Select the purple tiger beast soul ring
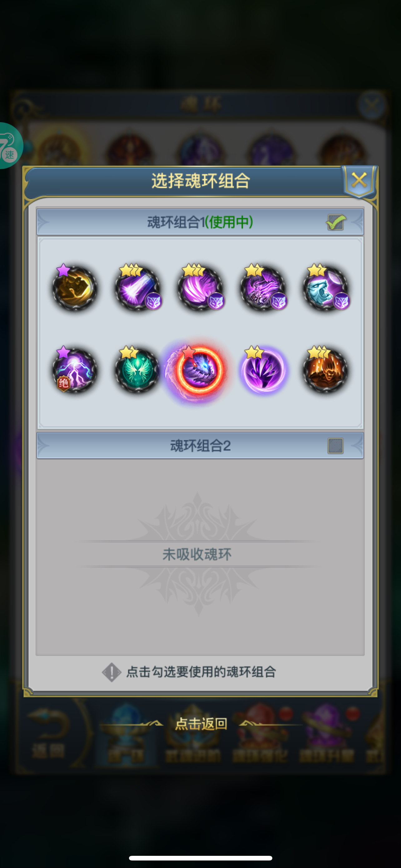This screenshot has width=401, height=868. coord(263,287)
